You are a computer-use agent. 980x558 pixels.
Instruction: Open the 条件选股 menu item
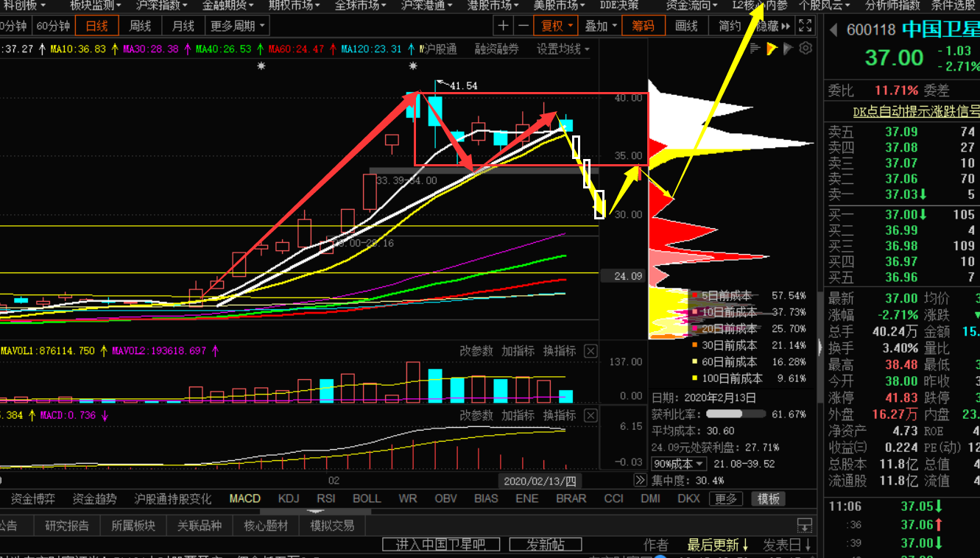pos(953,6)
